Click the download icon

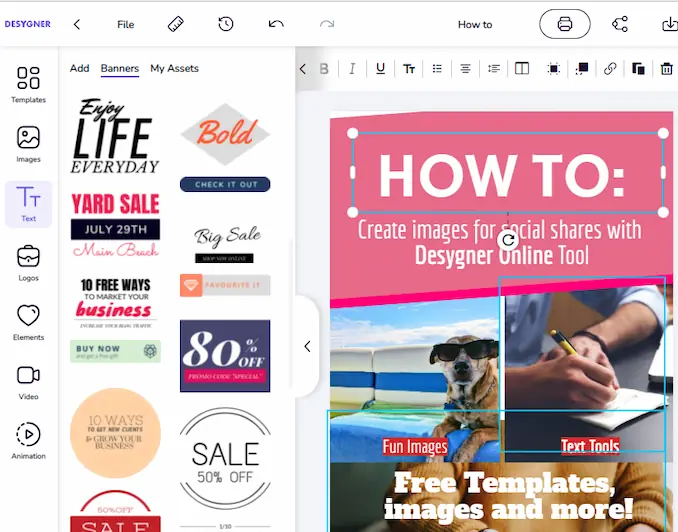tap(670, 24)
